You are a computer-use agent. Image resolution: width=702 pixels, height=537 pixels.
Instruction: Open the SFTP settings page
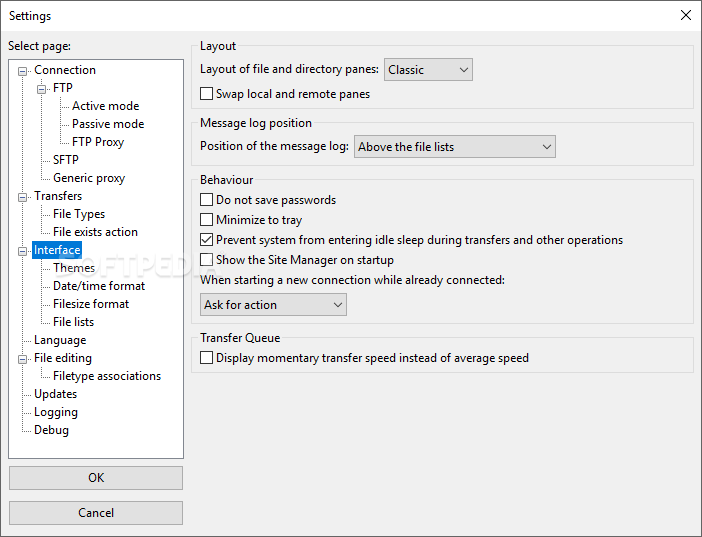[x=65, y=160]
